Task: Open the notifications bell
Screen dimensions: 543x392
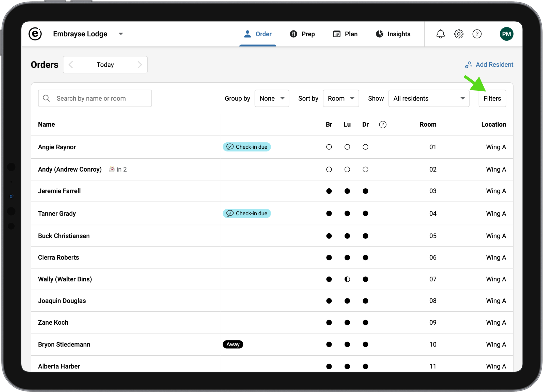Action: (440, 34)
